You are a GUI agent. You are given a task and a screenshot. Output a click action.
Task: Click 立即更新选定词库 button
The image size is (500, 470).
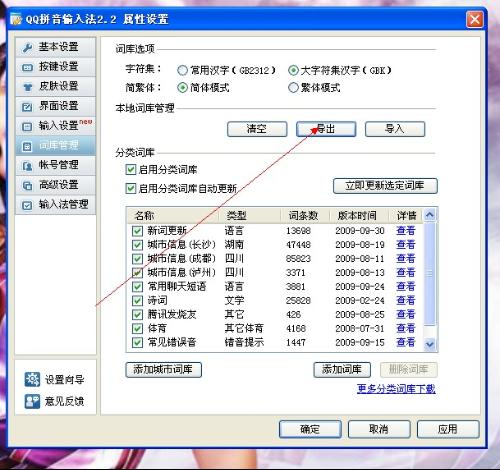pos(385,186)
